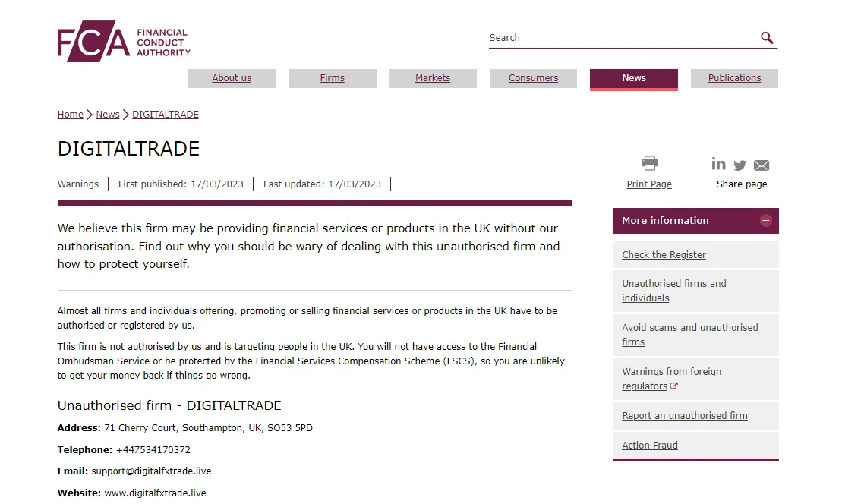Screen dimensions: 842x504
Task: Share page via Twitter icon
Action: click(740, 165)
